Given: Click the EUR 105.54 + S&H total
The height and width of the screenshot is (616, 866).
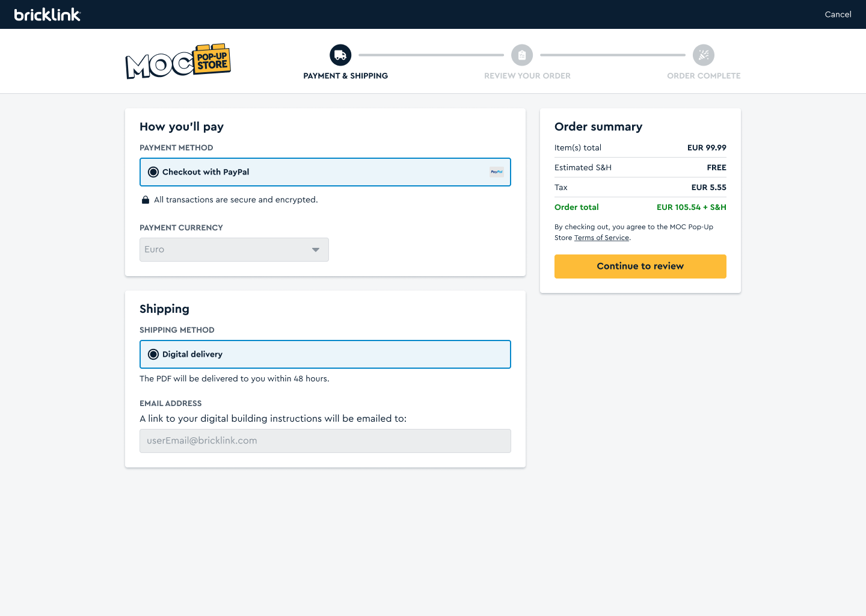Looking at the screenshot, I should click(x=692, y=207).
